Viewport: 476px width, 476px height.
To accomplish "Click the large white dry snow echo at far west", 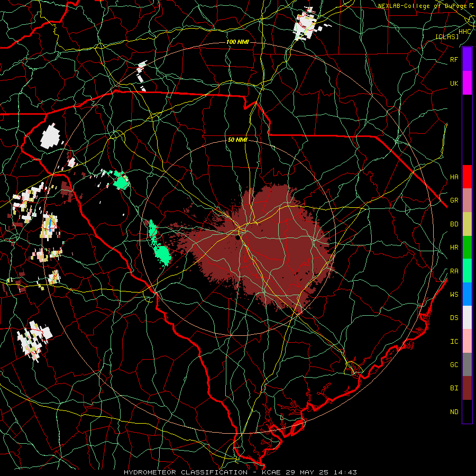I will [x=51, y=136].
